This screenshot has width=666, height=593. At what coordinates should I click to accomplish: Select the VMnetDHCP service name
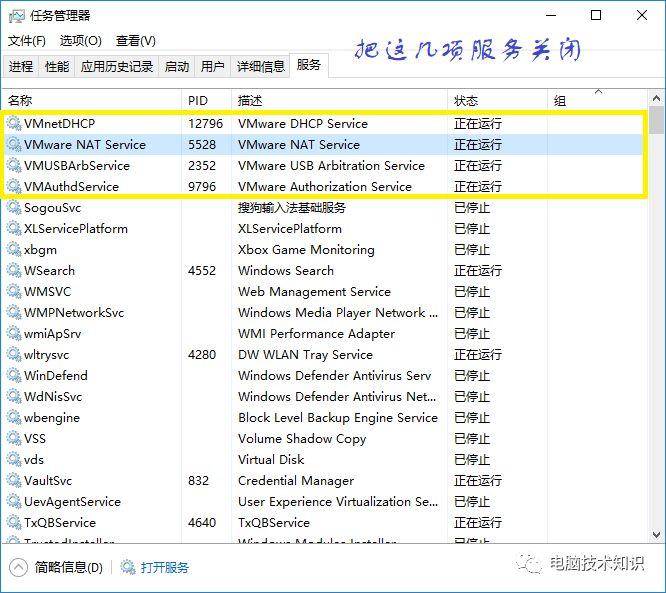pos(59,124)
